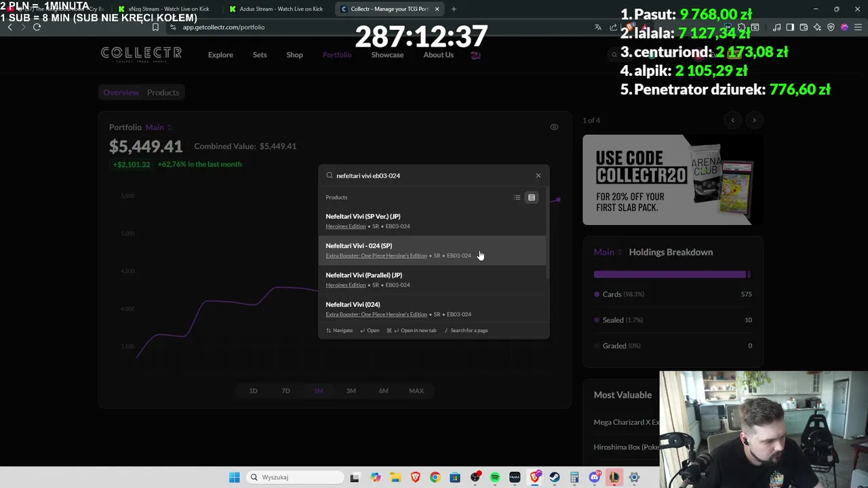
Task: Open the browser hamburger menu
Action: click(858, 27)
